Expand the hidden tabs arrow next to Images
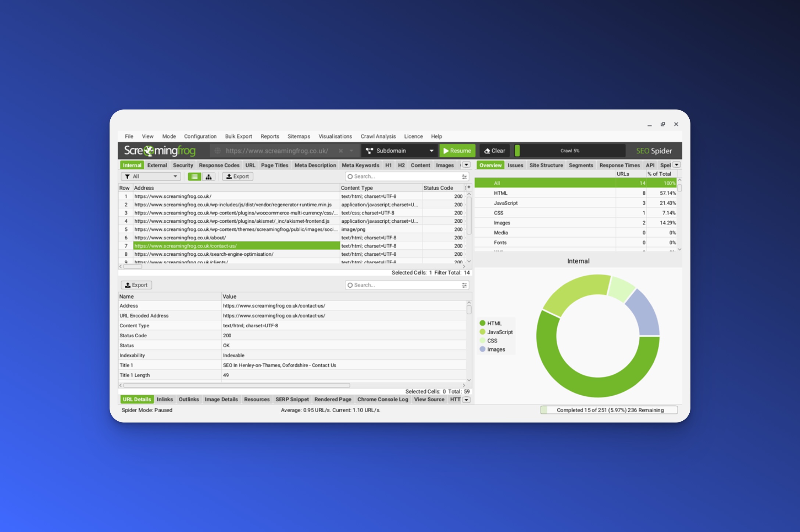Screen dimensions: 800x532 point(466,165)
